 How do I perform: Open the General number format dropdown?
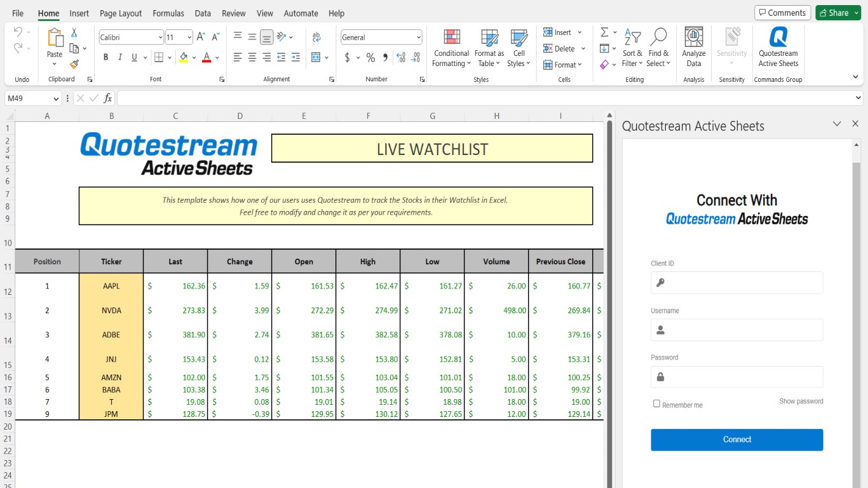click(418, 37)
